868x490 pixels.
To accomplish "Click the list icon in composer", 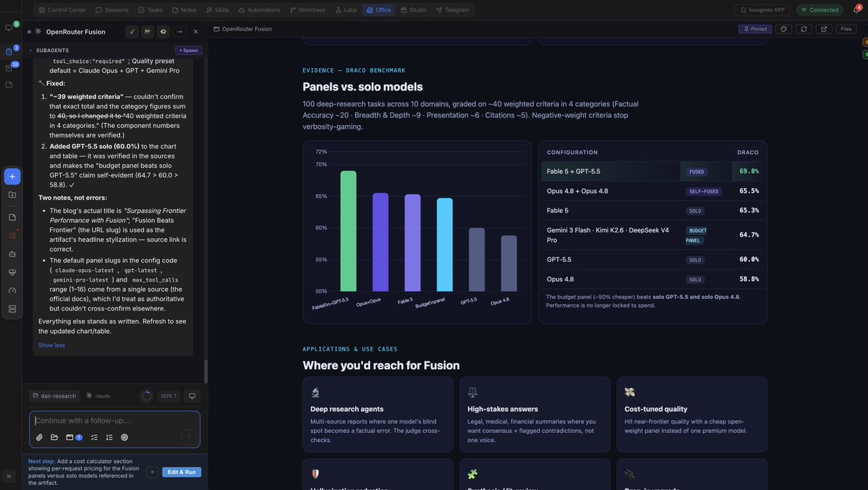I will click(109, 437).
